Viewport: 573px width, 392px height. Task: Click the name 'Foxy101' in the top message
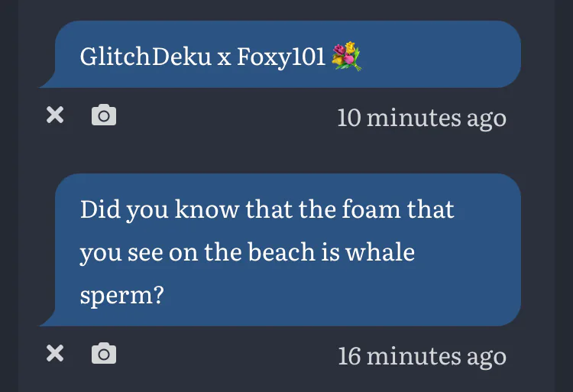coord(281,57)
